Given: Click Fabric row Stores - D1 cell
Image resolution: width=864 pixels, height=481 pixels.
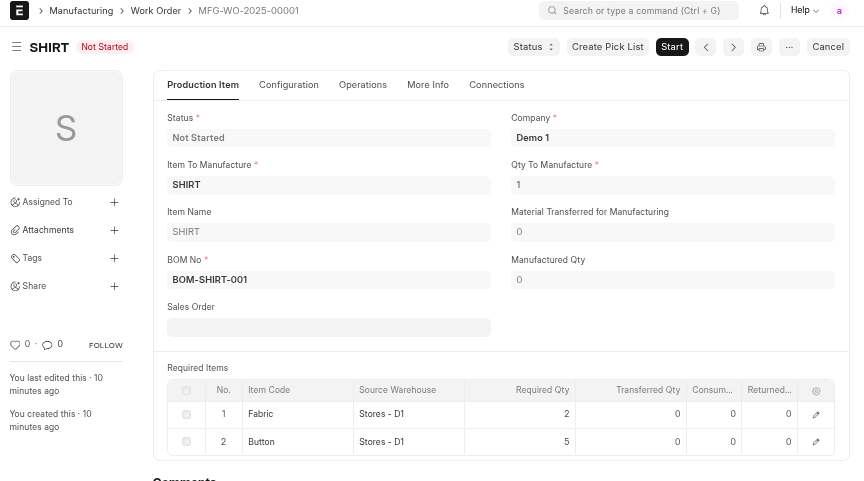Looking at the screenshot, I should (409, 414).
